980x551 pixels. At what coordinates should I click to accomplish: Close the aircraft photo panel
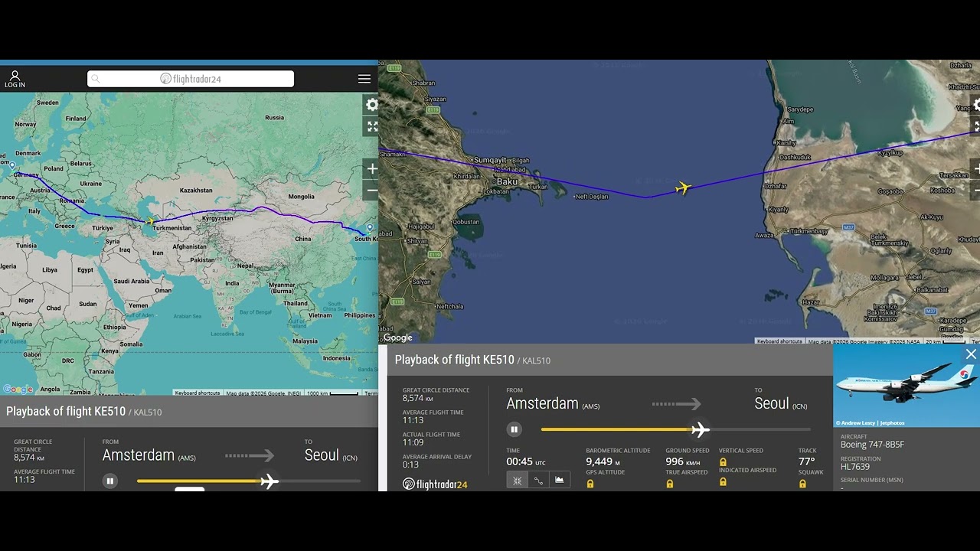point(971,354)
